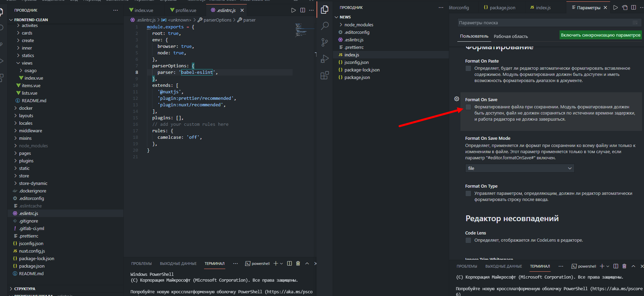
Task: Open more panel options in left terminal panel
Action: [236, 264]
